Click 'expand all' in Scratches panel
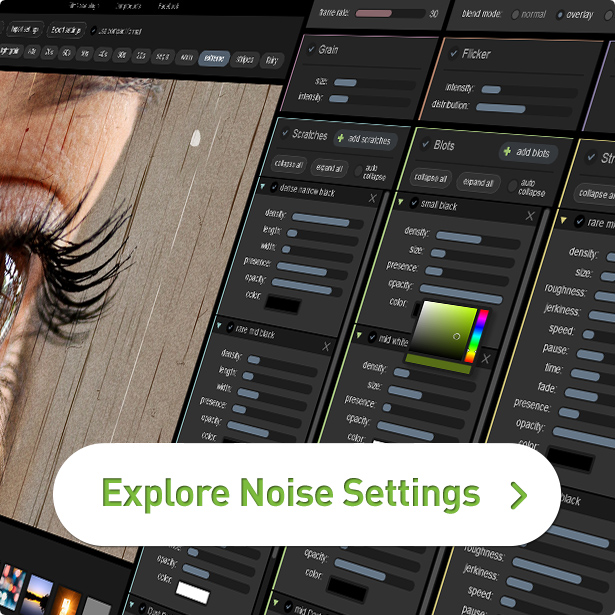The image size is (615, 615). [x=329, y=167]
